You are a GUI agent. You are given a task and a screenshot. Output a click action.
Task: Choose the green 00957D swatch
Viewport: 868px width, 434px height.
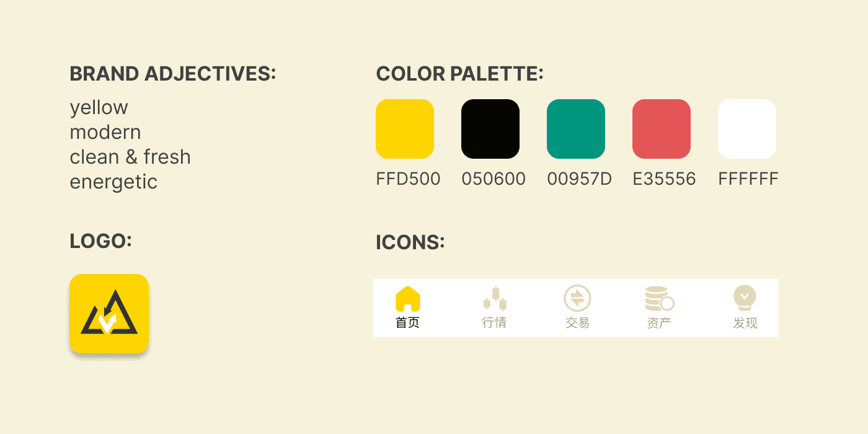[576, 129]
